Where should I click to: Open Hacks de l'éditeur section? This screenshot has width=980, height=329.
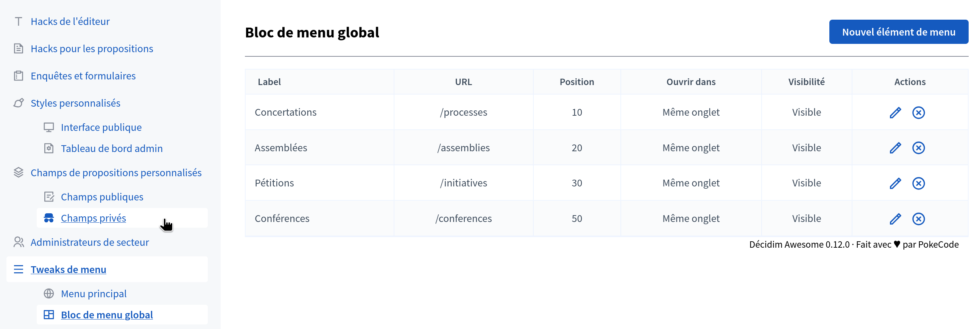tap(70, 21)
